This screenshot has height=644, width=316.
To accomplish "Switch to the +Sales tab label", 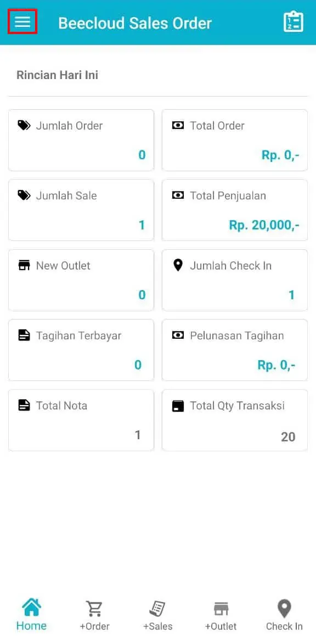I will (157, 626).
